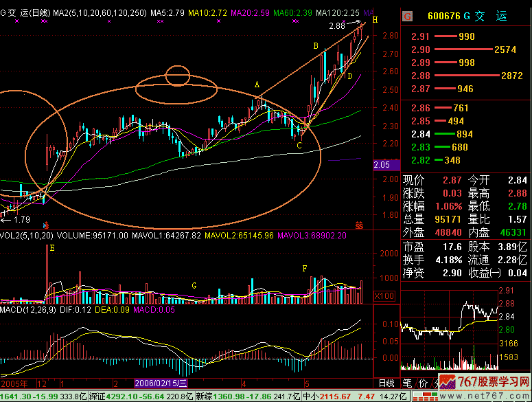Click the 2.88 high price arrow label
The width and height of the screenshot is (532, 402).
tap(337, 25)
